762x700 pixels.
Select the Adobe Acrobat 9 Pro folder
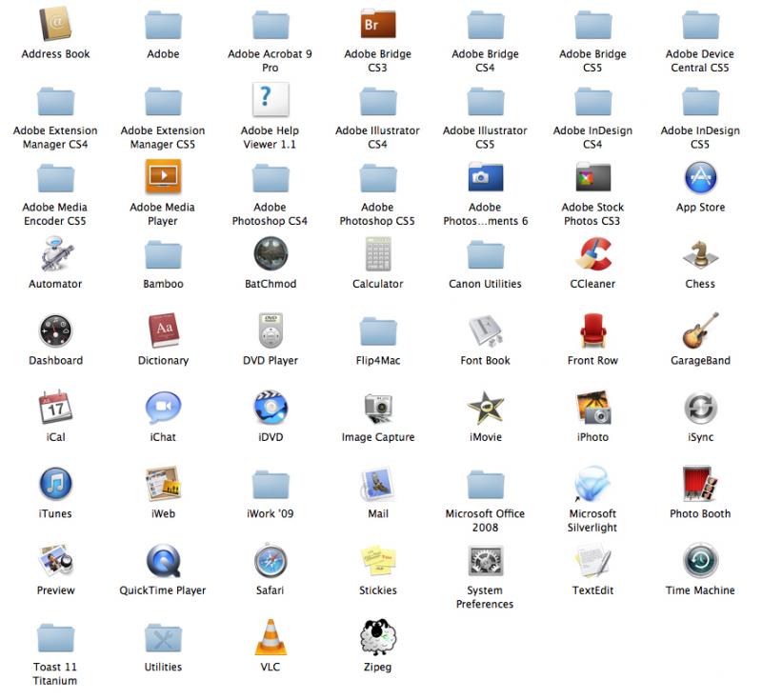(271, 25)
